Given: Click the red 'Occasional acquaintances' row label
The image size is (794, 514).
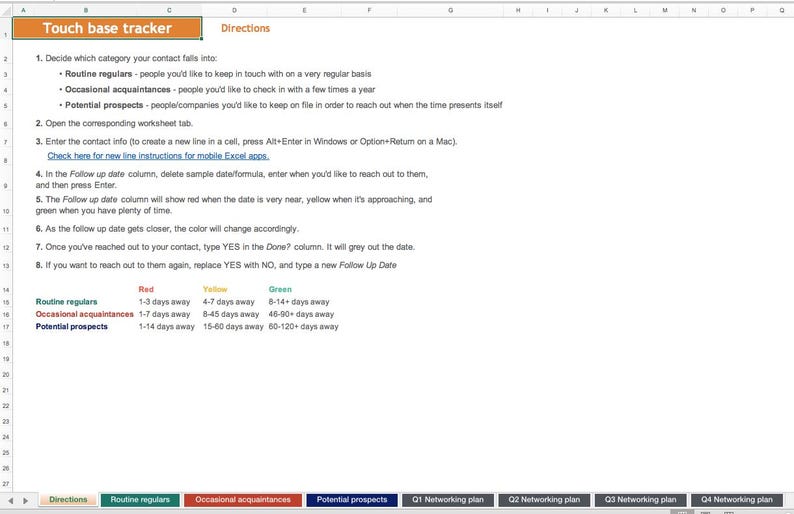Looking at the screenshot, I should coord(85,314).
